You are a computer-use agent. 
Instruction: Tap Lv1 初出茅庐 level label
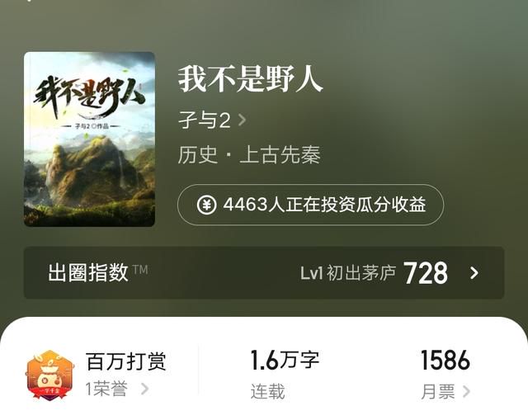click(x=348, y=273)
